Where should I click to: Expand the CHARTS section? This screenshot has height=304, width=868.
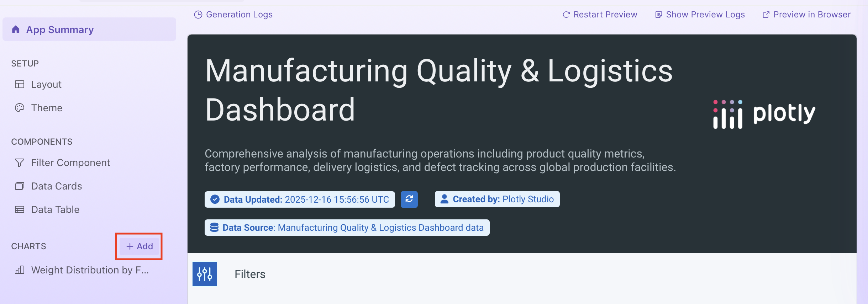28,246
